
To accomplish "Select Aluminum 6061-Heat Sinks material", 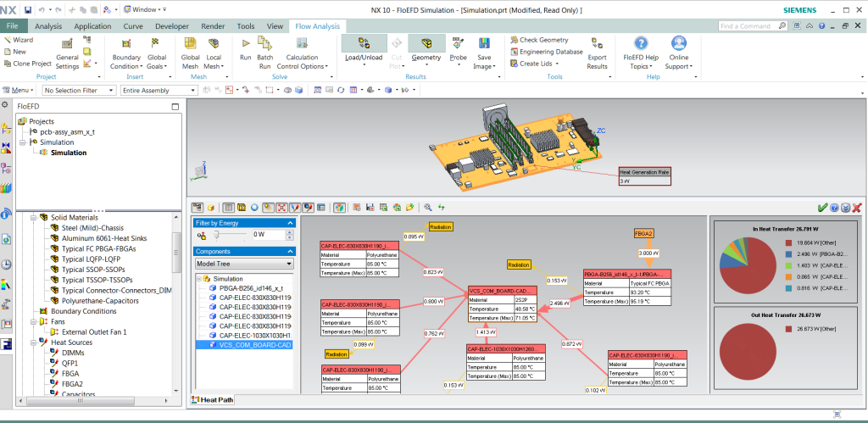I will [98, 238].
